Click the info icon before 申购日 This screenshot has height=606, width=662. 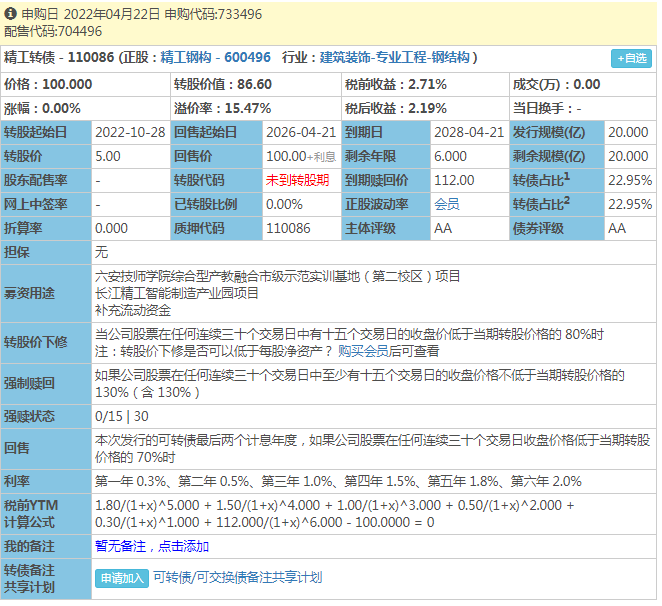click(x=10, y=14)
